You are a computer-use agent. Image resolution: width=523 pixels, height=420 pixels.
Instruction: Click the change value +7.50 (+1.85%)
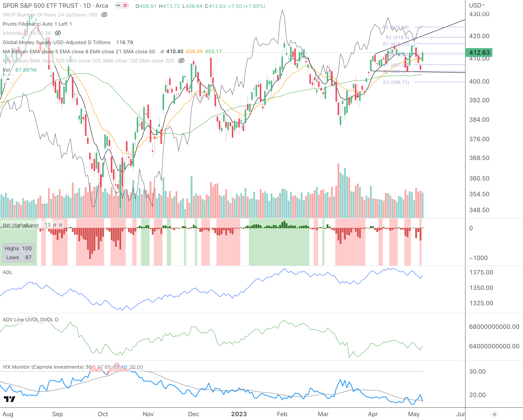click(247, 6)
